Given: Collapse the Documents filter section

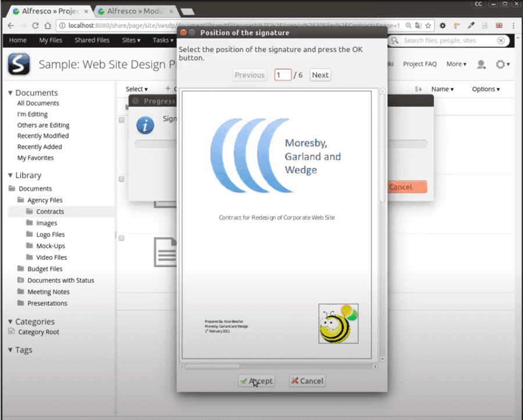Looking at the screenshot, I should tap(10, 93).
